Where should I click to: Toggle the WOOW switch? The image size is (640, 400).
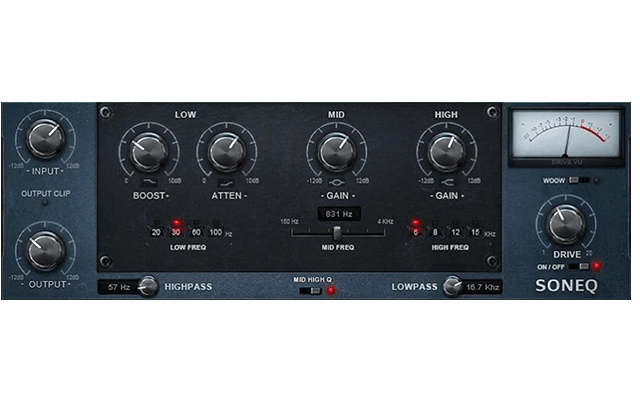pyautogui.click(x=579, y=180)
